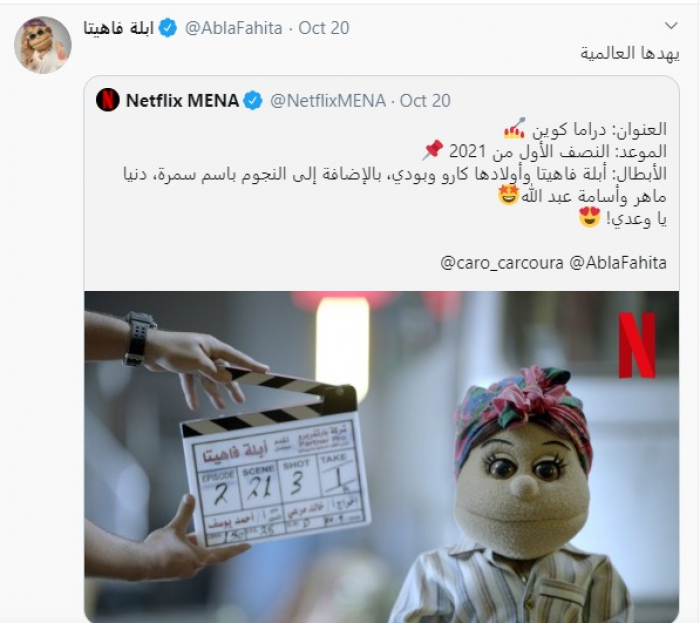Click the Netflix MENA verified badge
700x623 pixels.
[x=253, y=101]
